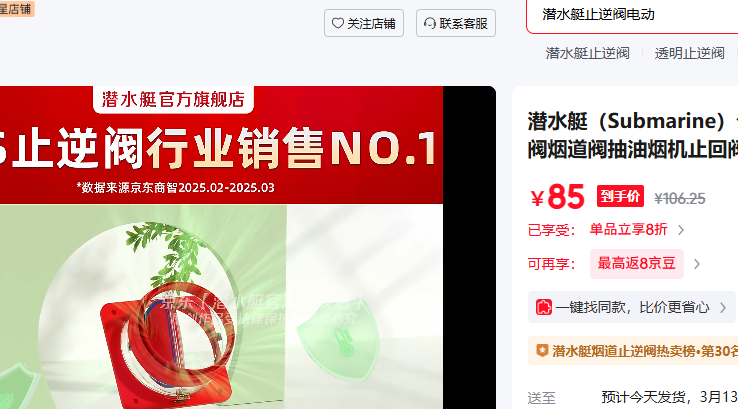The image size is (738, 409).
Task: Click the red find-similar-items icon
Action: coord(544,307)
